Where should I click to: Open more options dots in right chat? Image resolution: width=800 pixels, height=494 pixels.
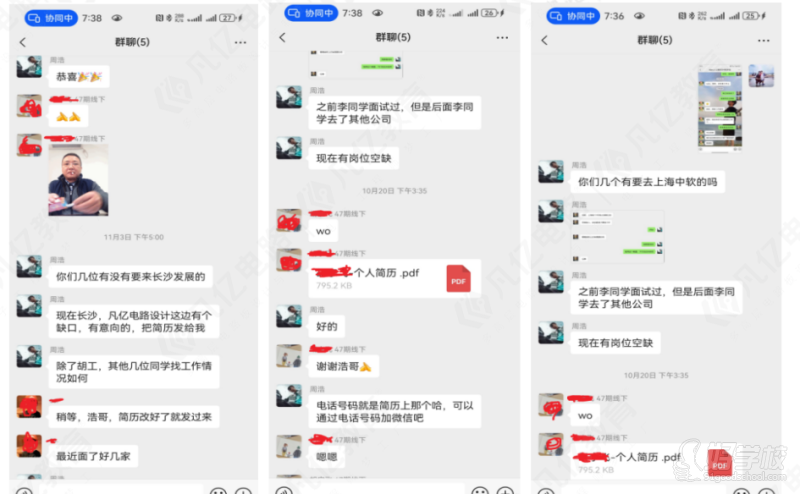click(x=763, y=40)
